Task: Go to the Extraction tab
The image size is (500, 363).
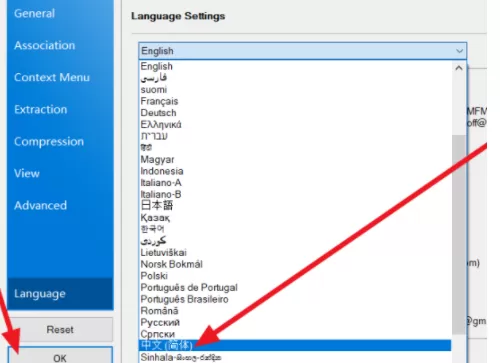Action: click(x=60, y=109)
